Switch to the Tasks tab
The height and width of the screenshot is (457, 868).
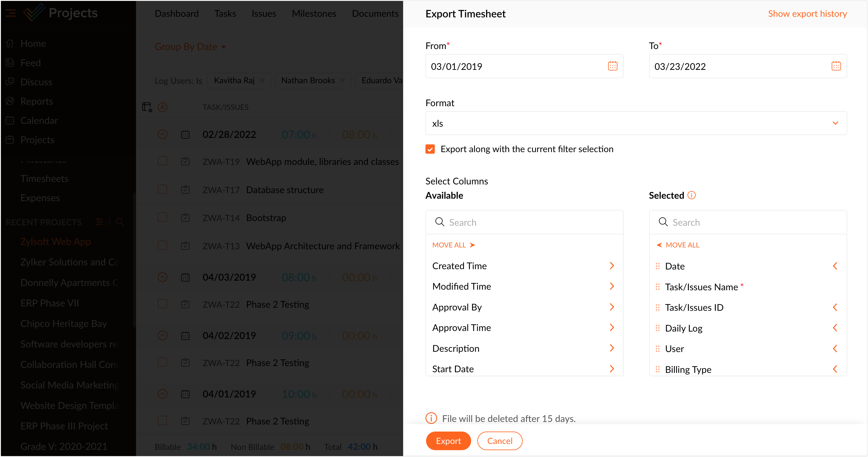(225, 13)
